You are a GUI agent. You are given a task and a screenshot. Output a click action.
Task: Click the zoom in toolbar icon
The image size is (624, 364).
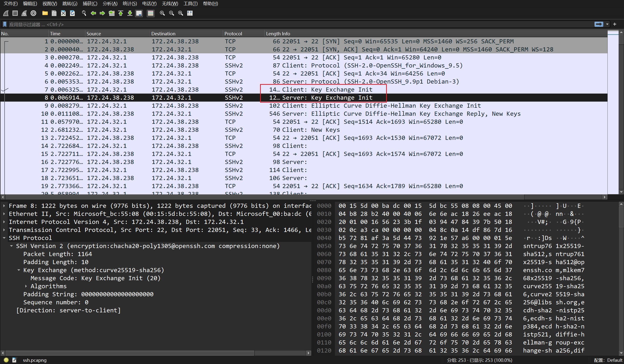point(162,13)
